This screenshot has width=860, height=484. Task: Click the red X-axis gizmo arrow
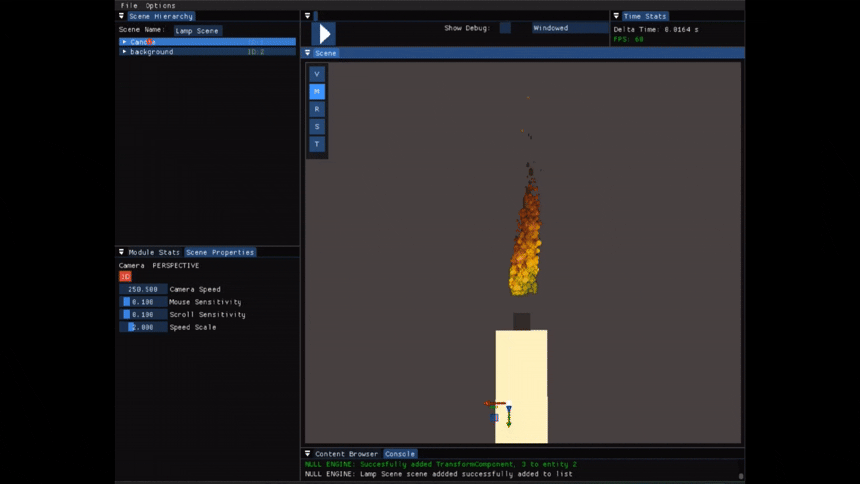(x=494, y=403)
